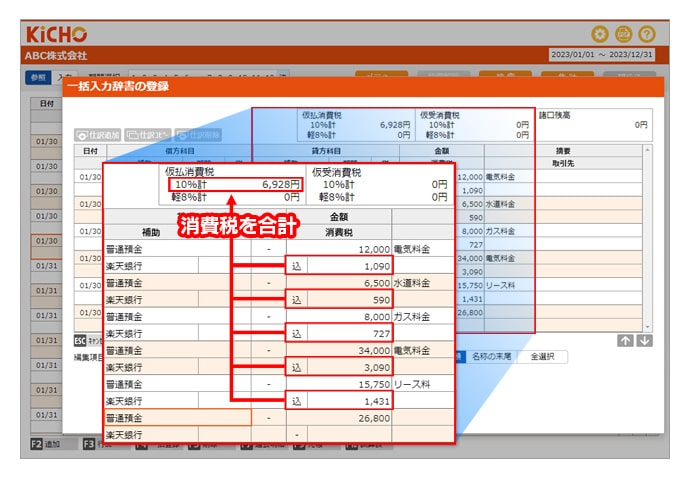Click the scrollbar down arrow in the dialog table
The width and height of the screenshot is (693, 502).
tap(647, 327)
